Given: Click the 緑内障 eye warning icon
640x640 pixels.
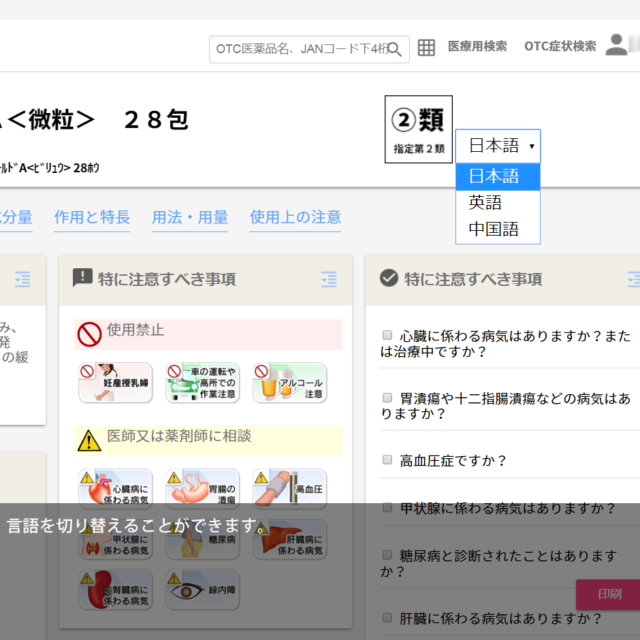Looking at the screenshot, I should click(x=203, y=590).
